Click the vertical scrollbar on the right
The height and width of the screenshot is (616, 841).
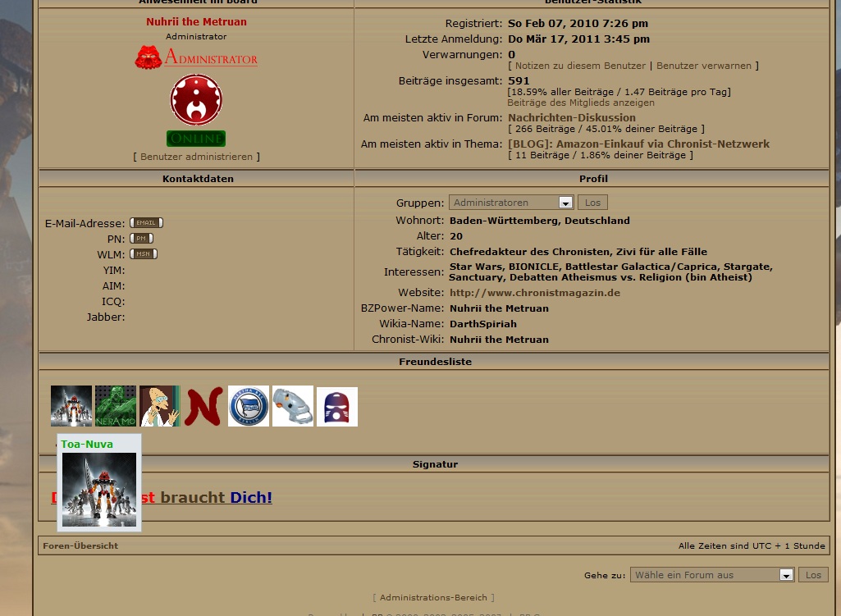(836, 308)
